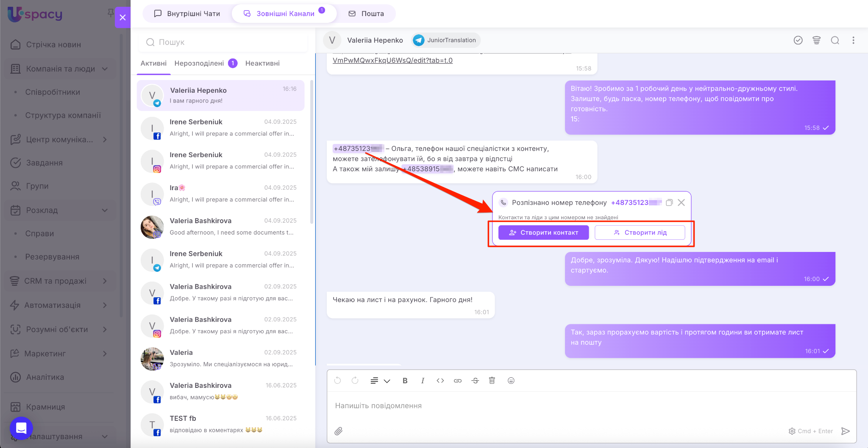Image resolution: width=868 pixels, height=448 pixels.
Task: Mark the conversation as resolved with checkmark icon
Action: pyautogui.click(x=798, y=40)
